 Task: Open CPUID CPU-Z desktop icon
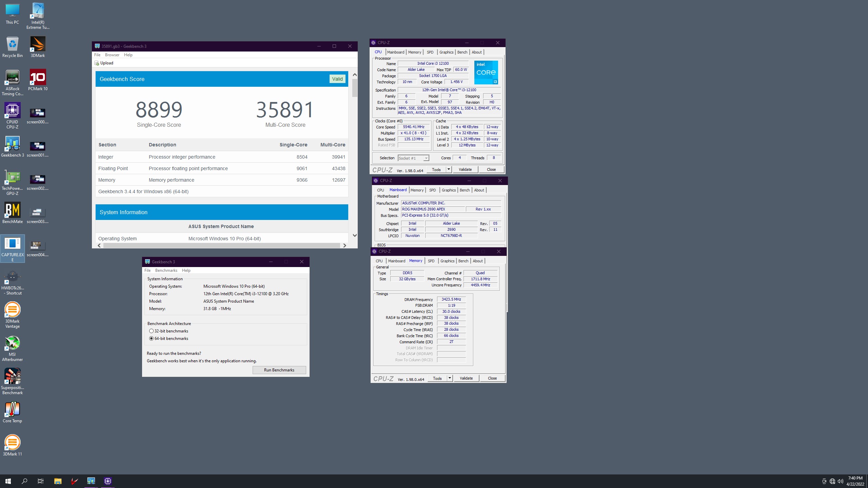(13, 116)
